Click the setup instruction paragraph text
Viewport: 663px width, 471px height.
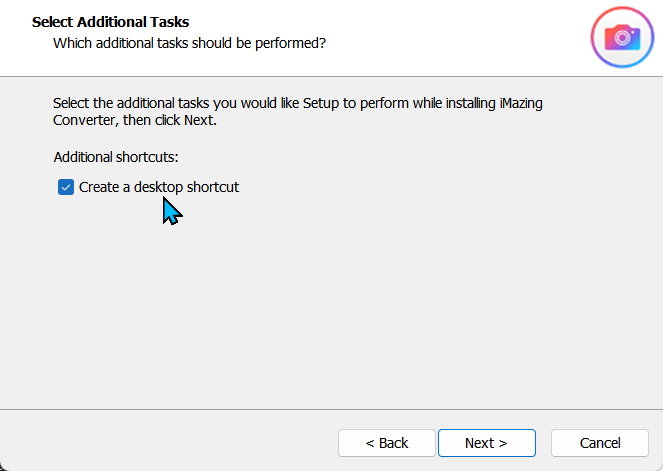click(298, 112)
